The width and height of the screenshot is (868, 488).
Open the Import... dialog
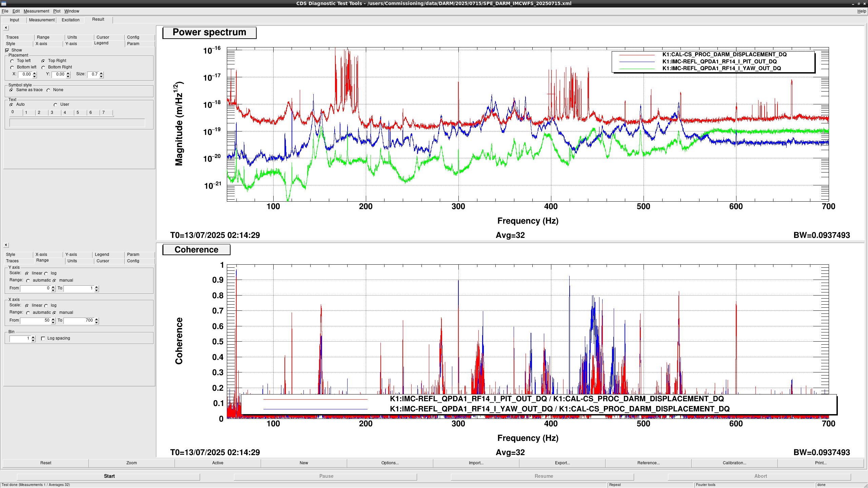pos(476,463)
